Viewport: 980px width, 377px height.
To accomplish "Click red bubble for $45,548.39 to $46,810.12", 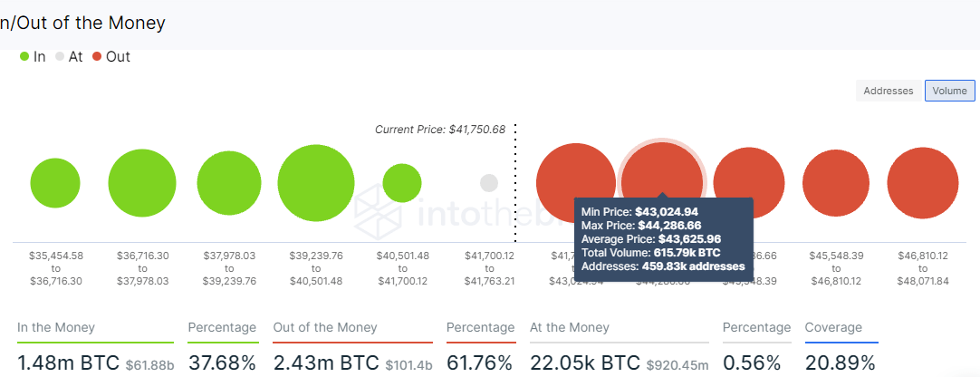I will tap(836, 183).
